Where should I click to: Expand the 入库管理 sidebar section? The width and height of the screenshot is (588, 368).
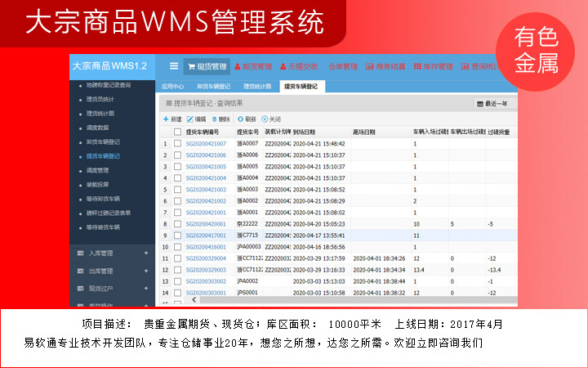point(146,253)
